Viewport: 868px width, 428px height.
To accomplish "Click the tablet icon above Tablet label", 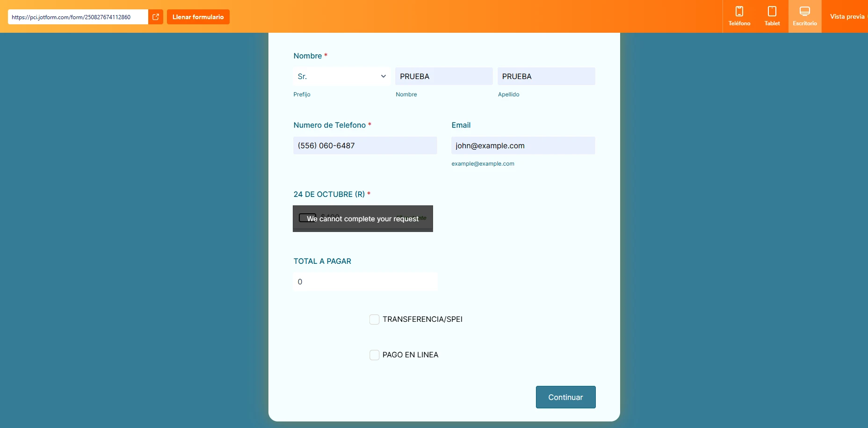I will [772, 11].
